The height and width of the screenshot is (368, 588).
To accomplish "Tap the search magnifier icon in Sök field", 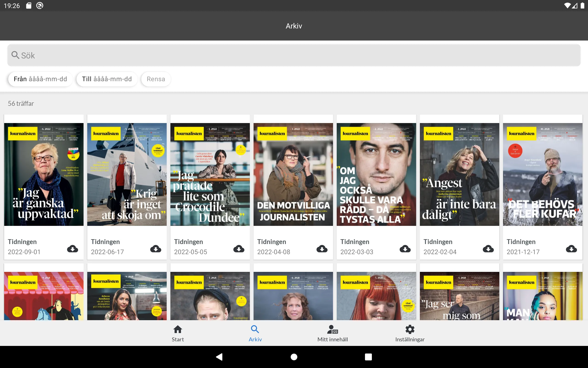I will tap(15, 55).
